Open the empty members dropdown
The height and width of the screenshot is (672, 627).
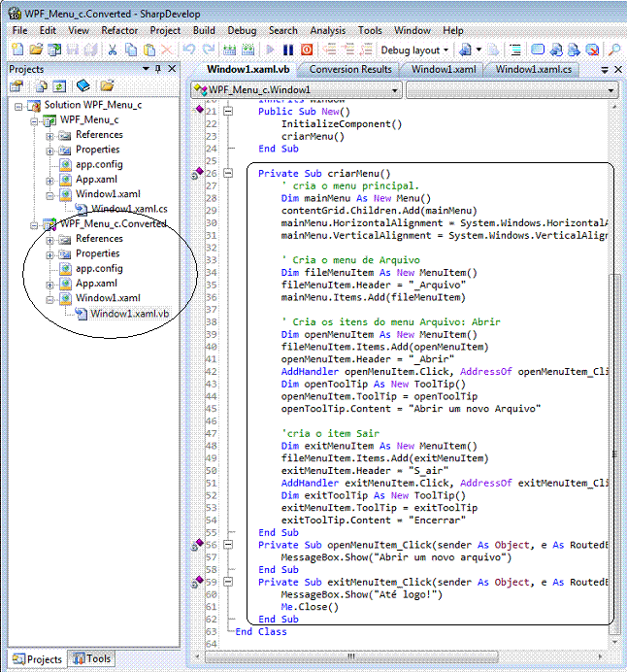(x=610, y=90)
